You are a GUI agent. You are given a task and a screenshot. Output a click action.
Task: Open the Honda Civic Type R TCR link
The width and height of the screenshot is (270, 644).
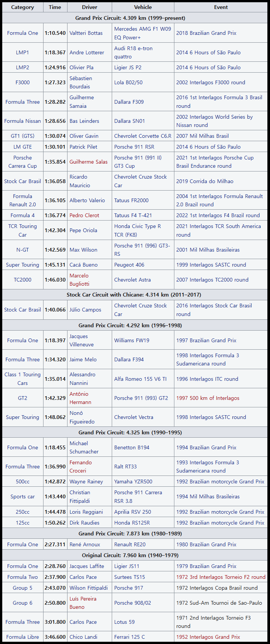tap(138, 230)
